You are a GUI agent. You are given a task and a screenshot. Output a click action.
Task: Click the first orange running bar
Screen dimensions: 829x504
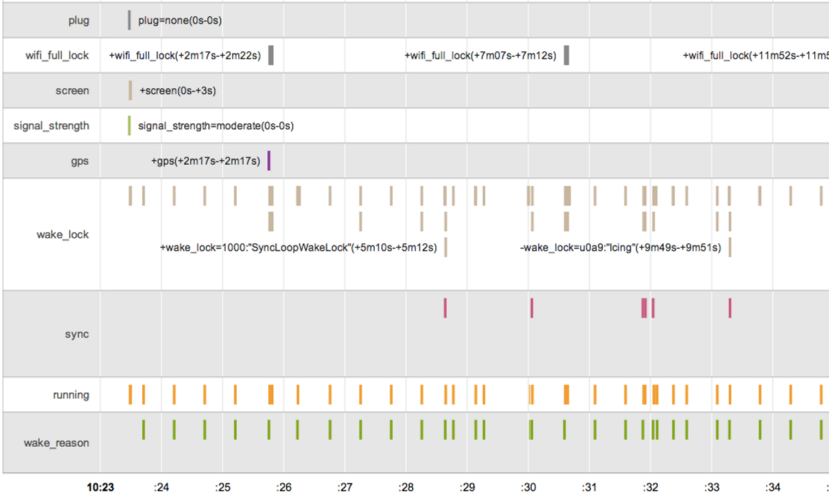point(130,394)
